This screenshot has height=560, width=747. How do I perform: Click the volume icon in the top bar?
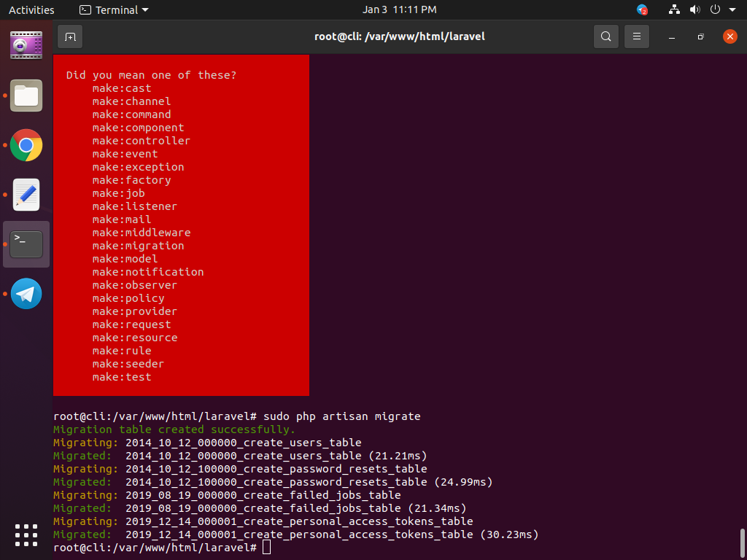tap(694, 9)
